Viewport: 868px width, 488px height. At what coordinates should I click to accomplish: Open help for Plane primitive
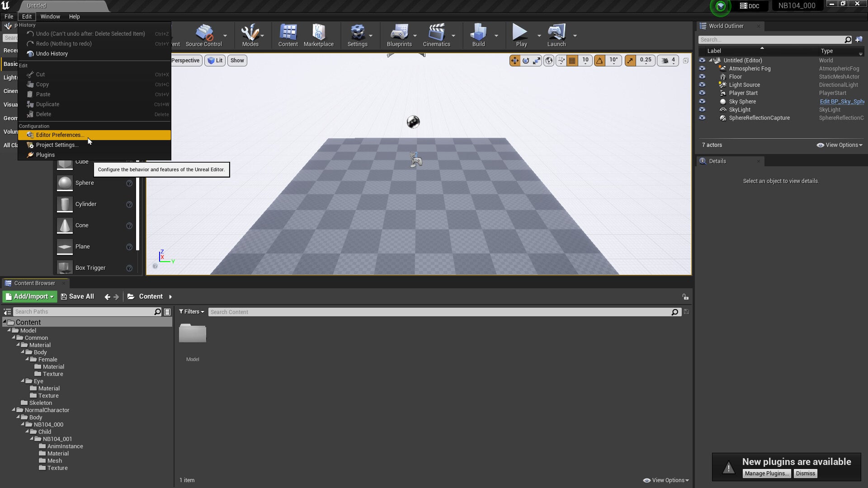(x=129, y=247)
